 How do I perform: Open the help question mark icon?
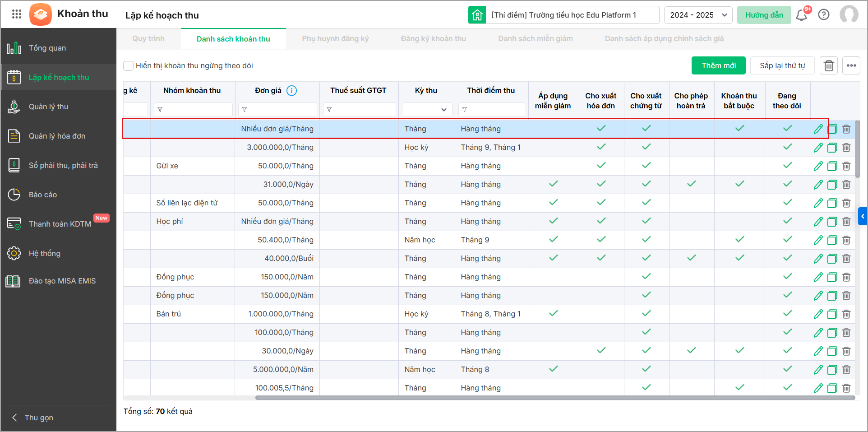(824, 15)
